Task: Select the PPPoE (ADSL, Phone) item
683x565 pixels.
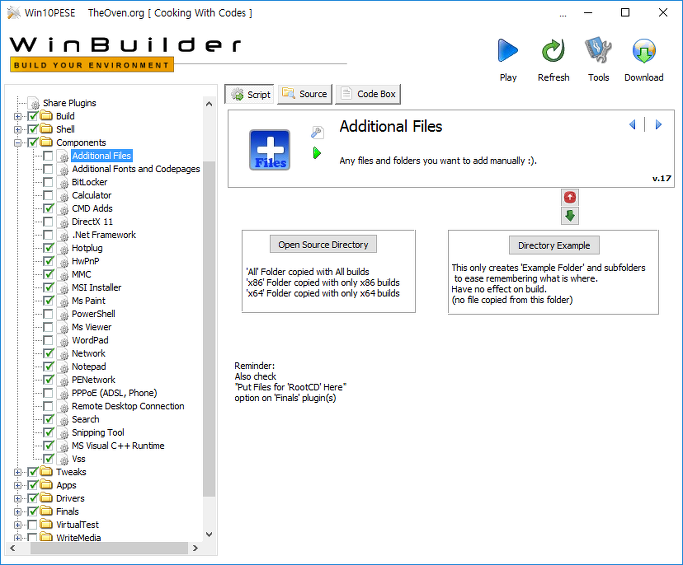Action: (114, 393)
